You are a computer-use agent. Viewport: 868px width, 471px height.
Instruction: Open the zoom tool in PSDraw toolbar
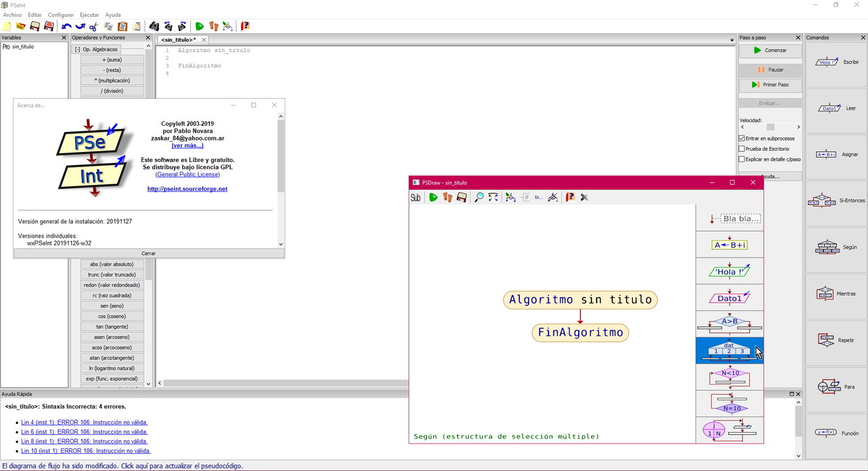tap(478, 197)
